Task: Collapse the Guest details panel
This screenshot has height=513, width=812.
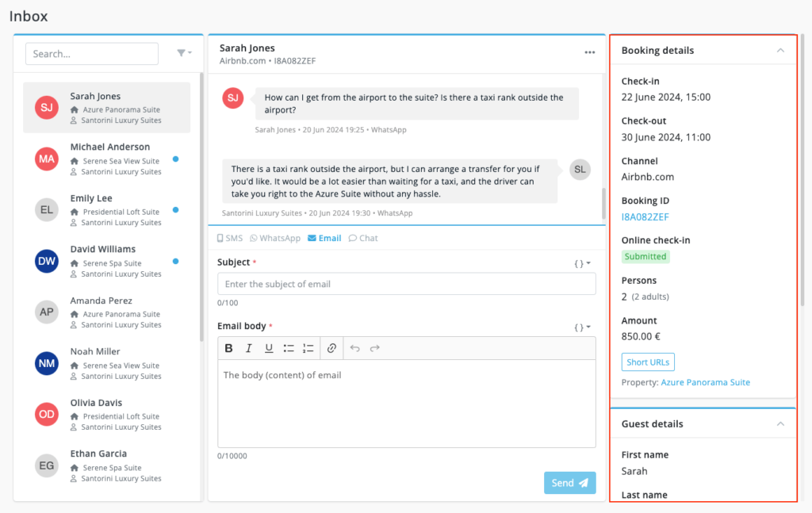Action: (780, 423)
